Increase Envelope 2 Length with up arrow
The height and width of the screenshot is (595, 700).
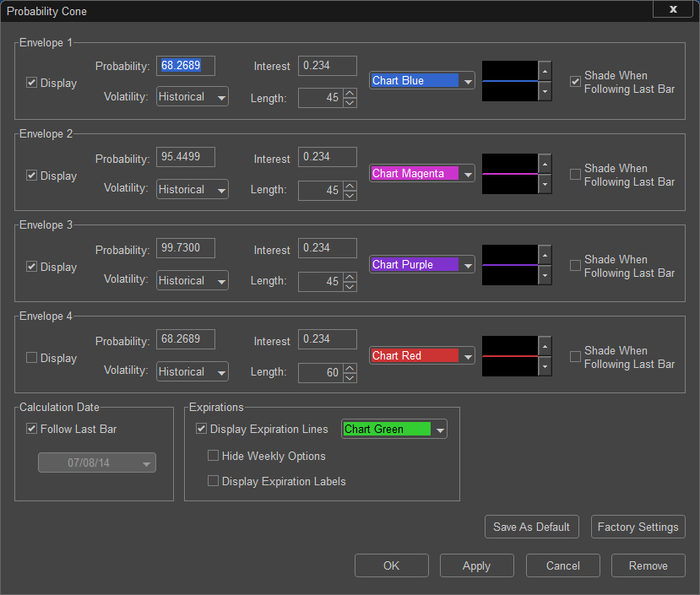coord(350,186)
